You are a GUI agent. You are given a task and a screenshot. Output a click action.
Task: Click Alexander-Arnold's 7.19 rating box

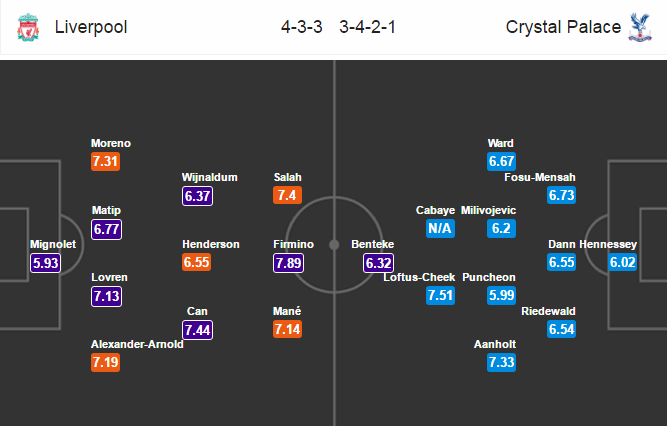[x=105, y=362]
